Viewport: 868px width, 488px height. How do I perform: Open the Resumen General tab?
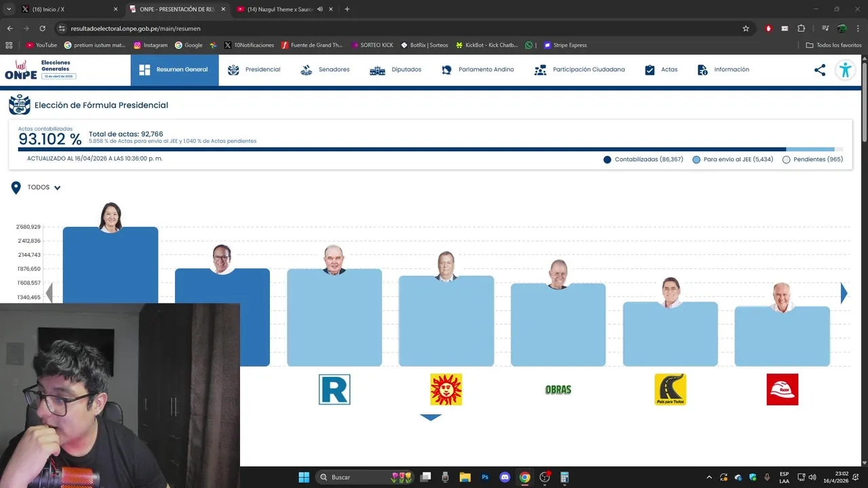(x=174, y=70)
